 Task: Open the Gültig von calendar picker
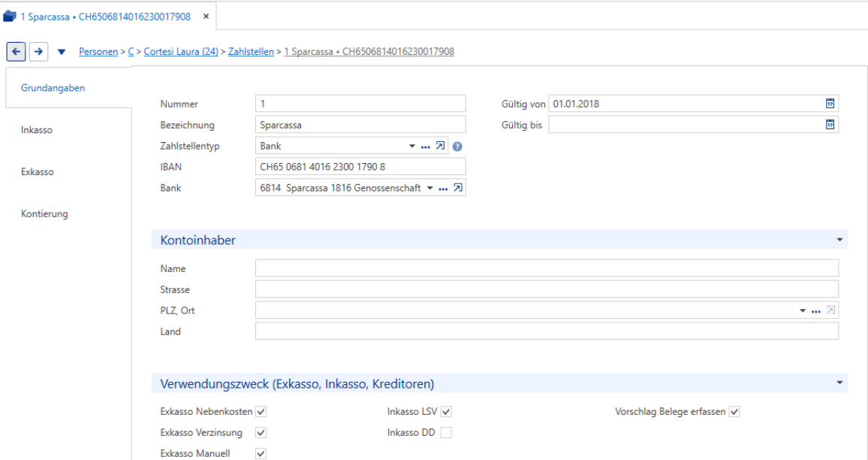[x=830, y=104]
